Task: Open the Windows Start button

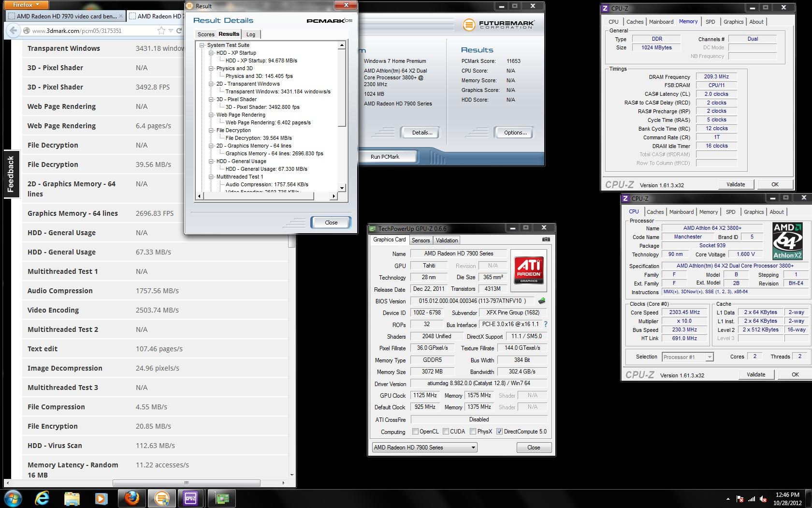Action: pos(13,498)
